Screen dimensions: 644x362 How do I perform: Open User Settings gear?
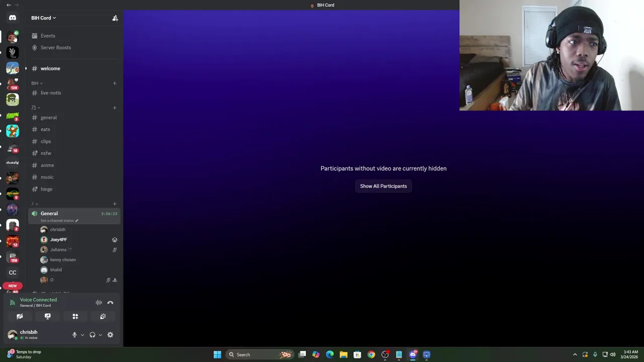tap(110, 335)
